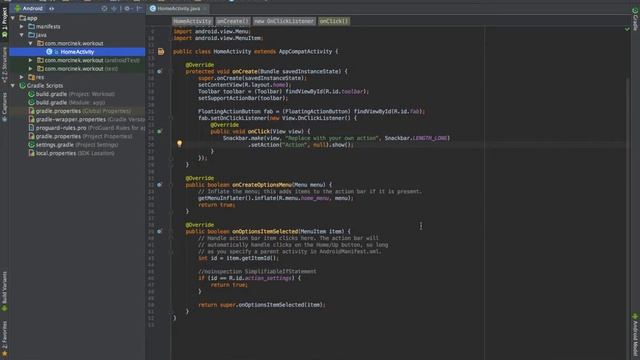The image size is (640, 360).
Task: Select HomeActivity in the project tree
Action: [77, 52]
